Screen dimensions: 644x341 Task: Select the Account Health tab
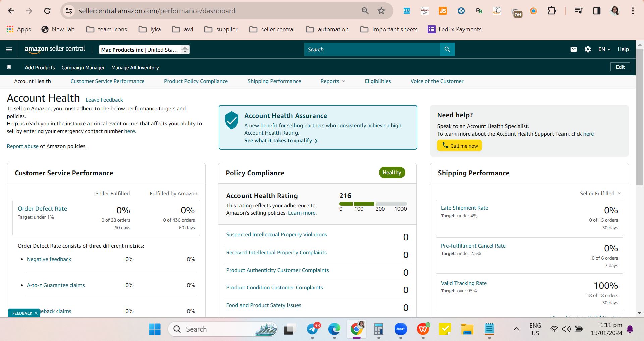pyautogui.click(x=33, y=81)
